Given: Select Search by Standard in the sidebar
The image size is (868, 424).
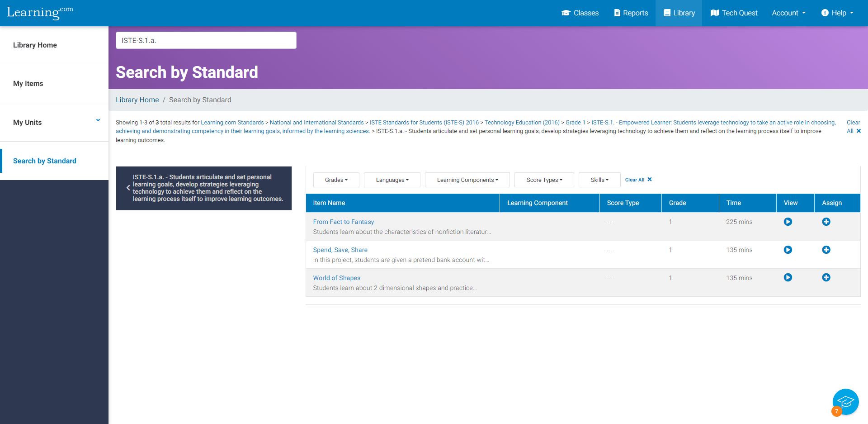Looking at the screenshot, I should pyautogui.click(x=44, y=161).
